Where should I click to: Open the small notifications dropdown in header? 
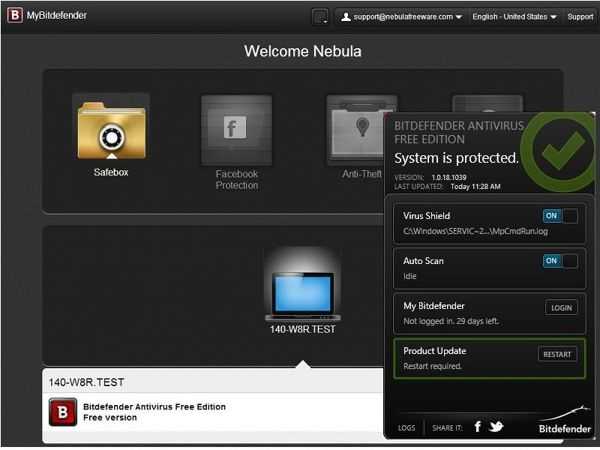click(x=320, y=17)
